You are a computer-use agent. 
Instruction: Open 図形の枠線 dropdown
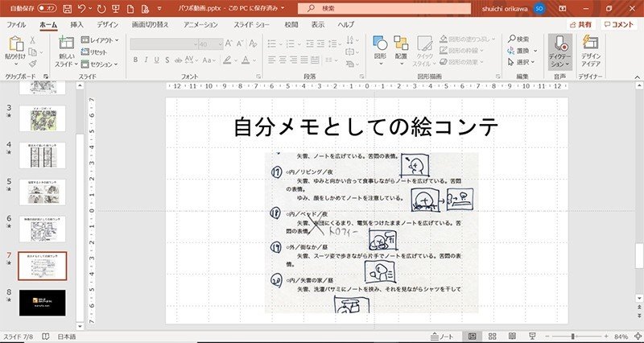[461, 51]
